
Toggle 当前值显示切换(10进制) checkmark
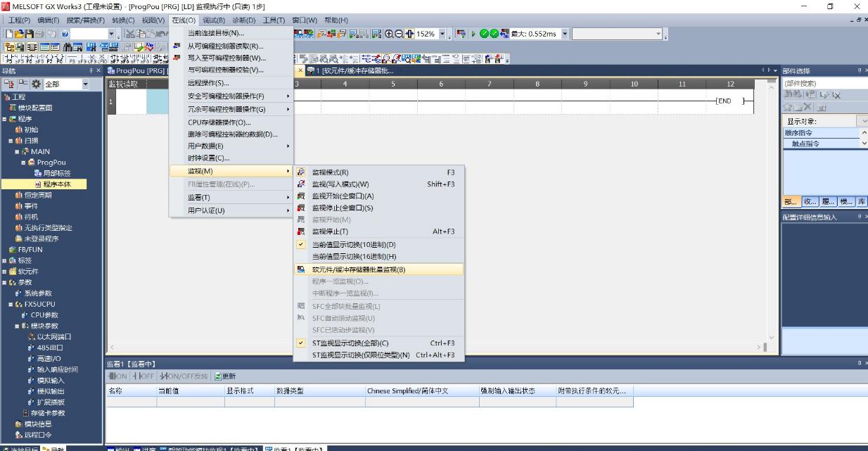(301, 244)
